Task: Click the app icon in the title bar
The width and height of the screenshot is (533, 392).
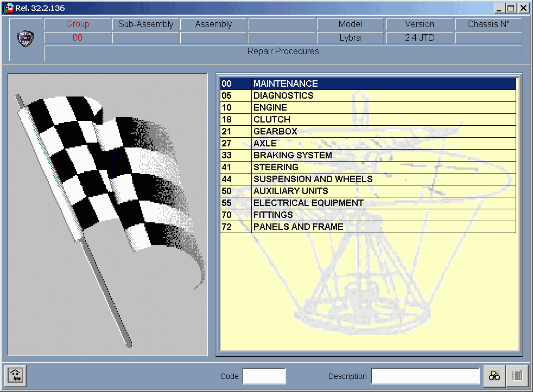Action: tap(8, 8)
